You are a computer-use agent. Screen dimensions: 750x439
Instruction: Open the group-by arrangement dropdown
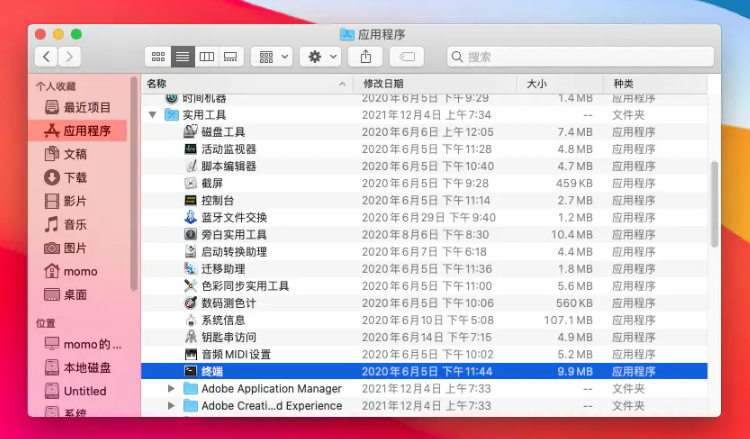click(274, 57)
